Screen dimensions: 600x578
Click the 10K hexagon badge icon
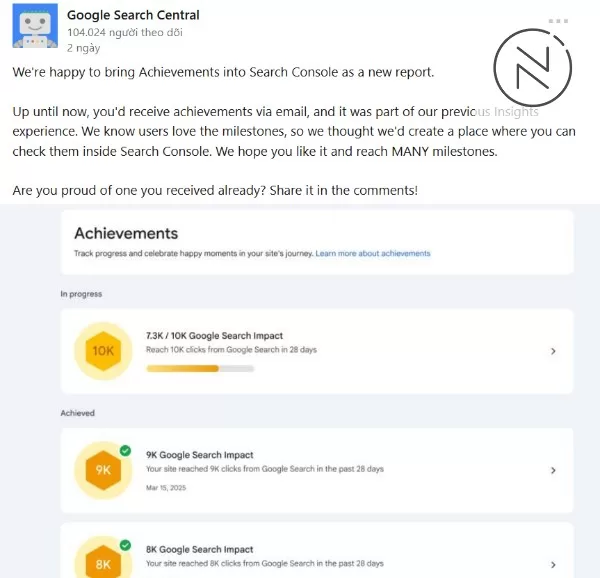[103, 351]
